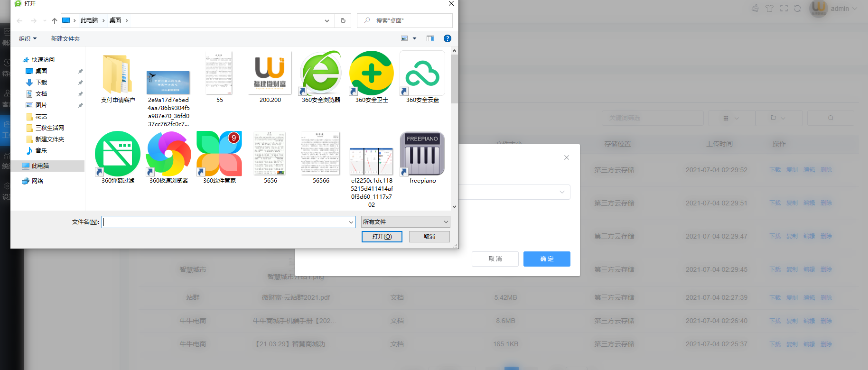Select the 360弹窗过滤 shortcut icon
Image resolution: width=868 pixels, height=370 pixels.
coord(118,154)
